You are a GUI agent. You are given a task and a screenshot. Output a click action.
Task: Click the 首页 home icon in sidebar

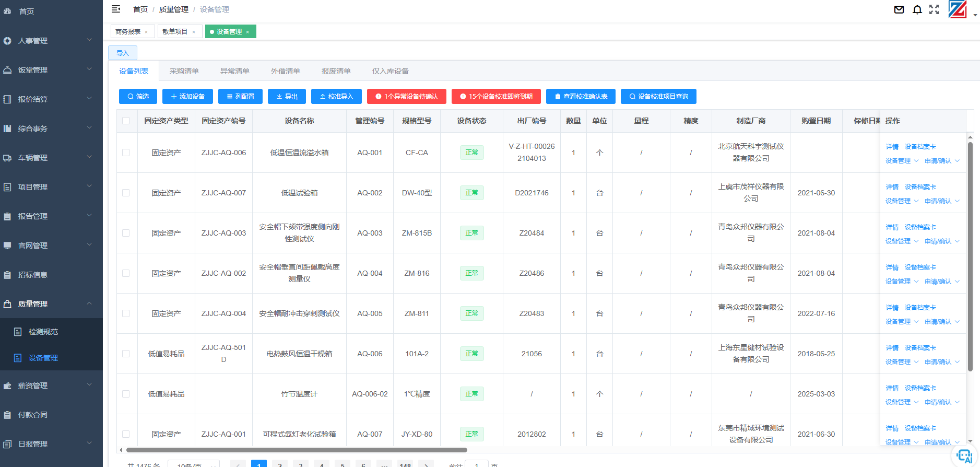tap(7, 11)
